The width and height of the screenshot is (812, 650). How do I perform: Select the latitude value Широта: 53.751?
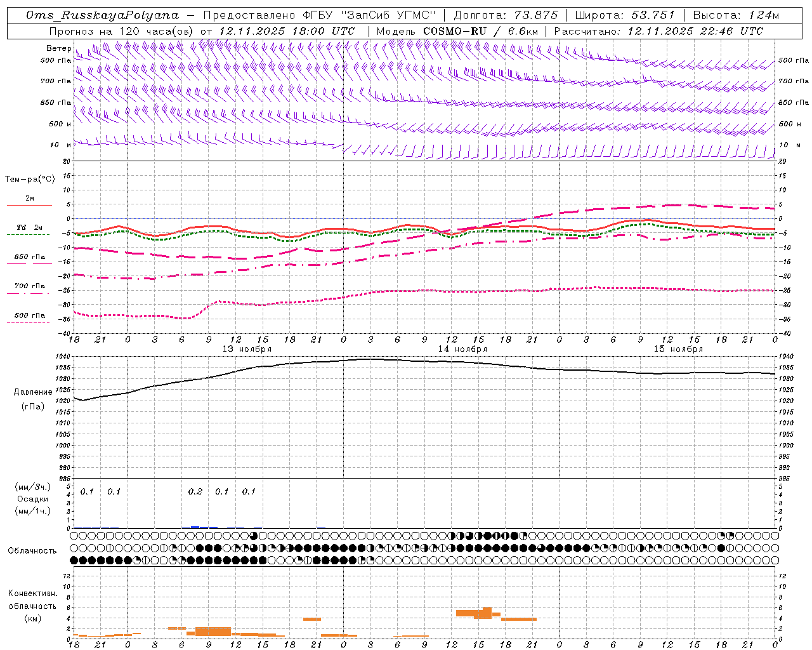pyautogui.click(x=625, y=15)
